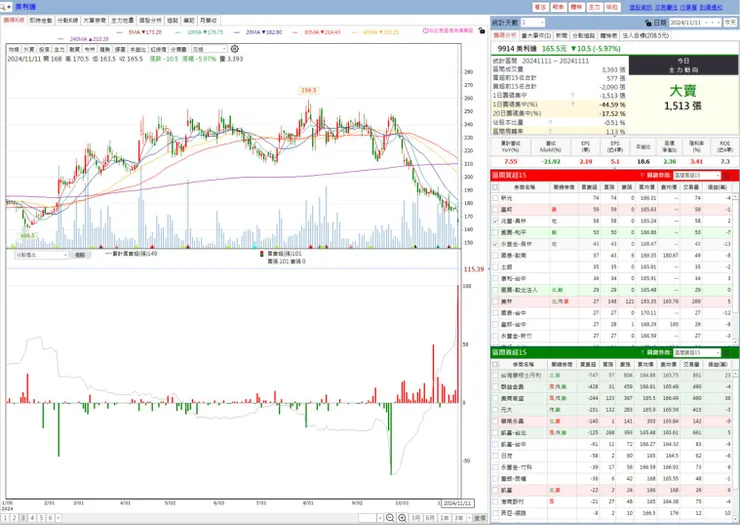Click the dark icon right of the red header dropdown
The width and height of the screenshot is (740, 525).
[726, 175]
